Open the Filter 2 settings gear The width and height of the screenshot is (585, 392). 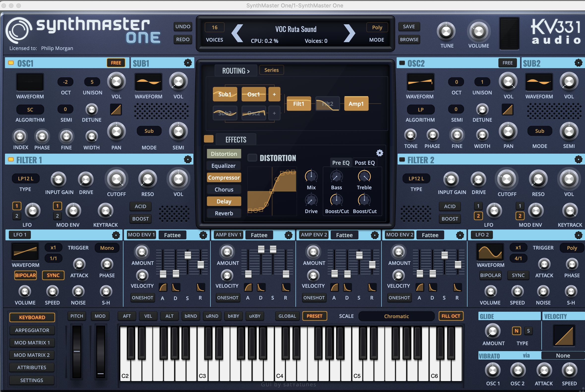coord(578,160)
